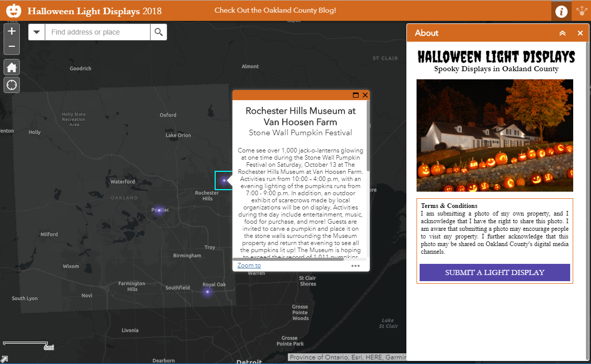Collapse the About panel with the chevron

562,33
